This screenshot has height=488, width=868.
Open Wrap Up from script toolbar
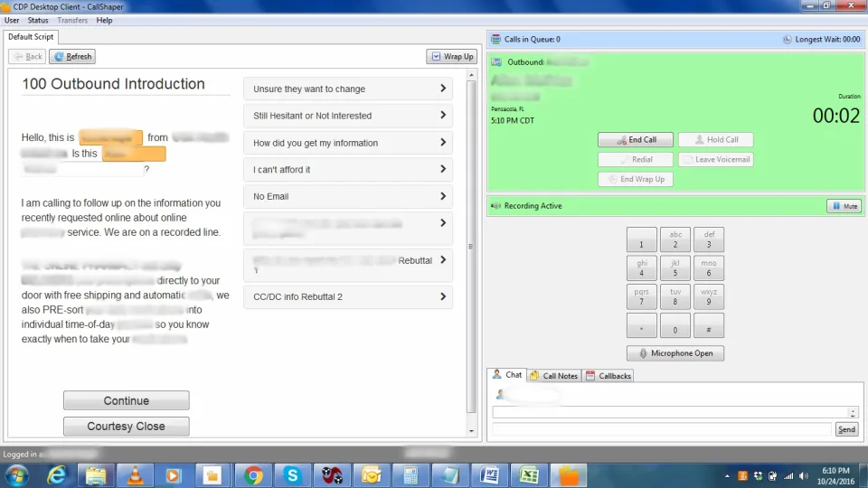(x=452, y=56)
